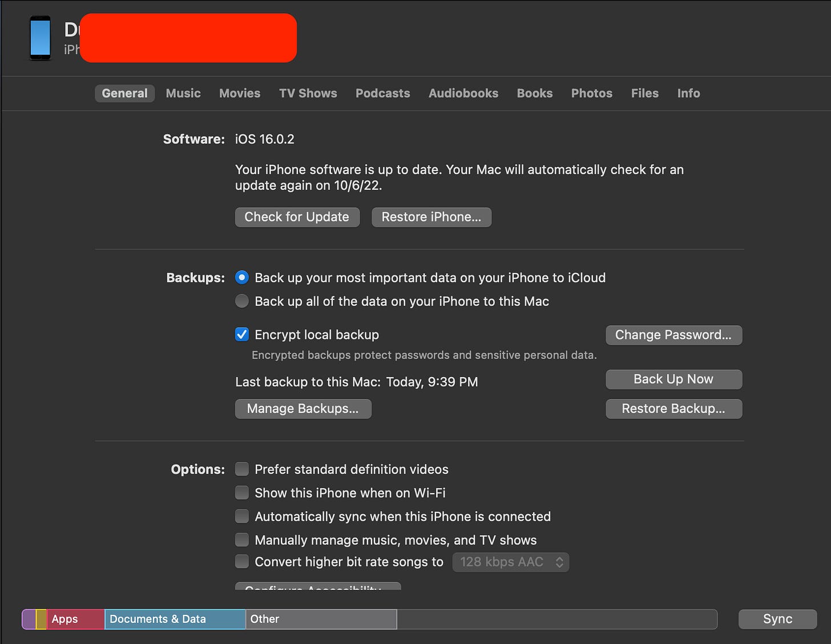Click the purple storage segment
The image size is (831, 644).
pos(29,619)
